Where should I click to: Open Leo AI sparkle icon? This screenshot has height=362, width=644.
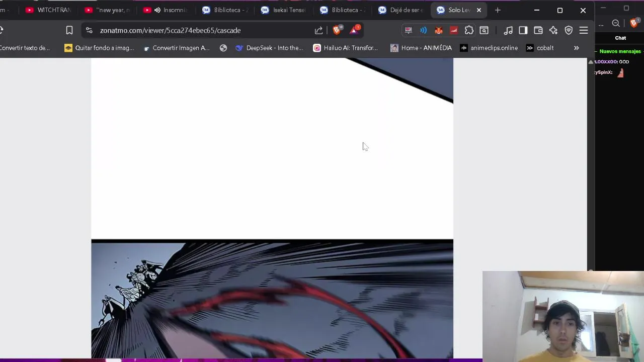(553, 30)
